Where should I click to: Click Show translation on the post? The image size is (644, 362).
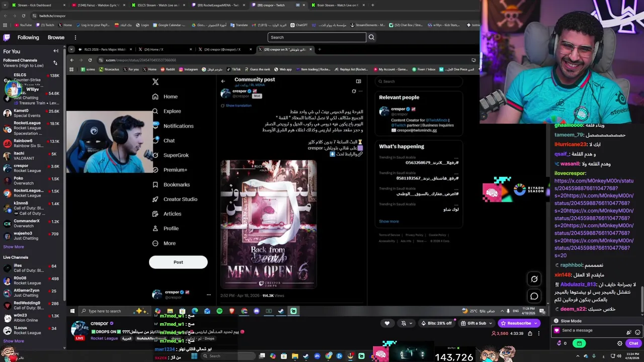point(238,106)
